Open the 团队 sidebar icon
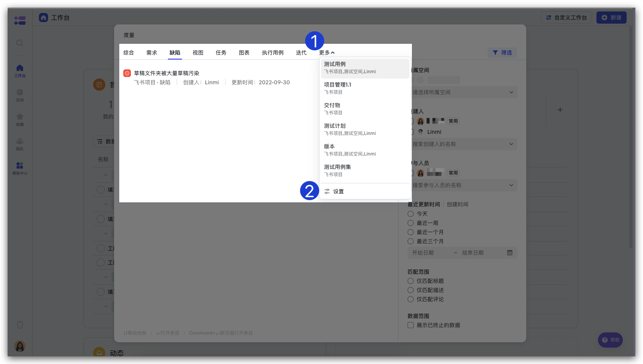The image size is (643, 364). pos(20,144)
